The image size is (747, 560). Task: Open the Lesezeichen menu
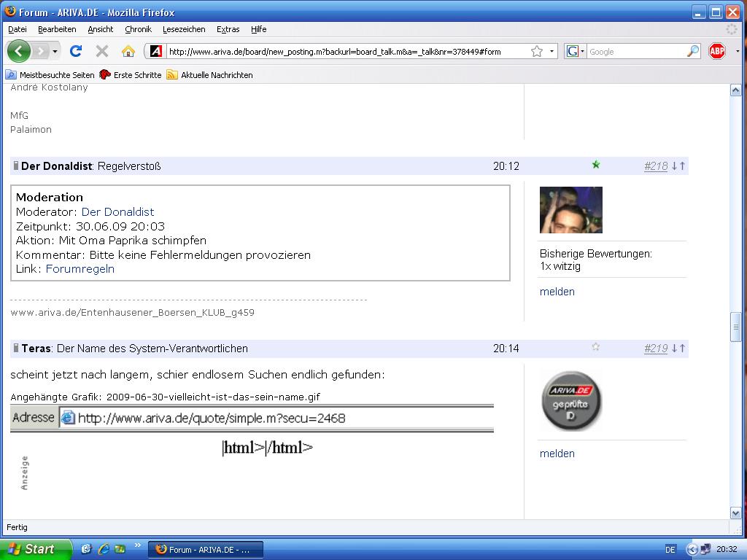184,29
